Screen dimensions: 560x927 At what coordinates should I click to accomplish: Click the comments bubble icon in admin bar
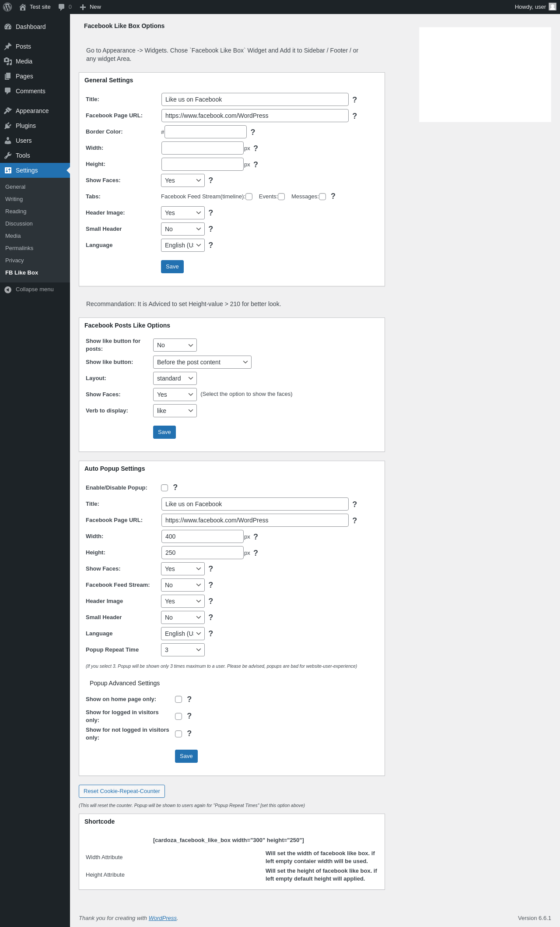(x=62, y=7)
